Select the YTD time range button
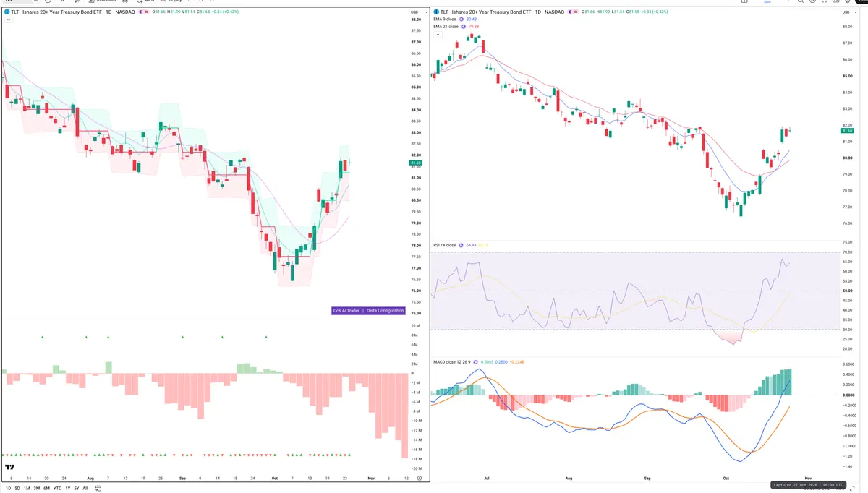 (x=57, y=489)
